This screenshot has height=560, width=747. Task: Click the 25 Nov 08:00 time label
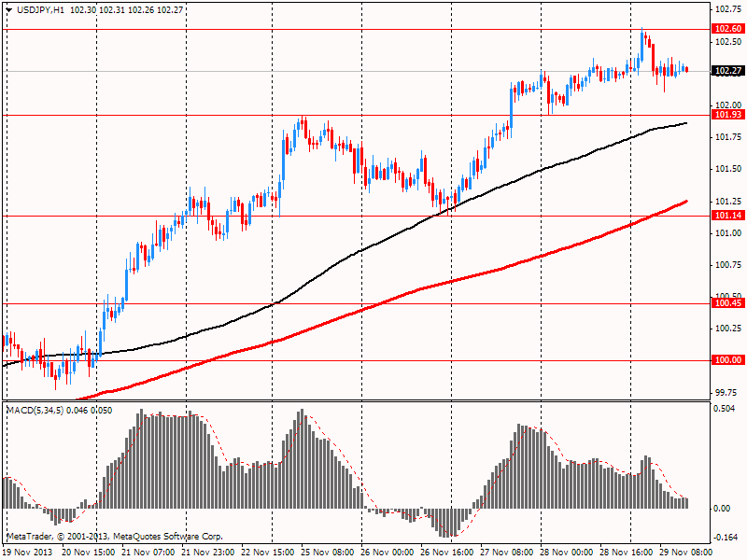[327, 553]
